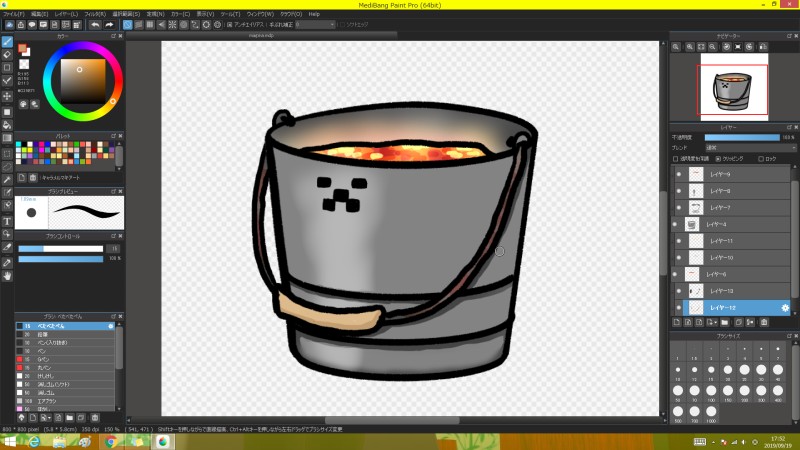Click the color wheel saturation square
Viewport: 800px width, 450px height.
(x=83, y=81)
